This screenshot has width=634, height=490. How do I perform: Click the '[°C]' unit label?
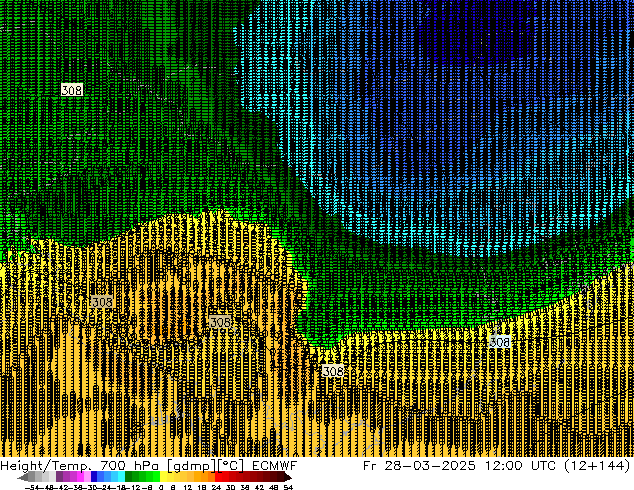[x=231, y=466]
